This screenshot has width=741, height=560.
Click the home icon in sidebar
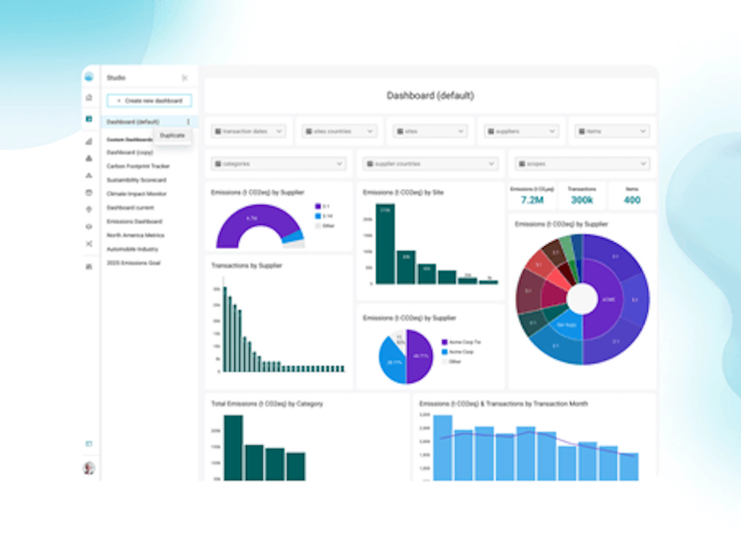coord(89,97)
